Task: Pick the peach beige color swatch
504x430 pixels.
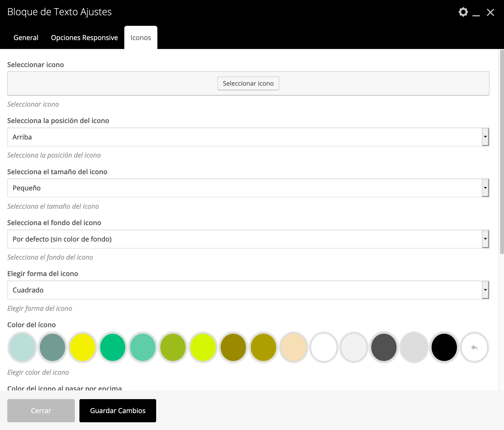Action: [x=293, y=347]
